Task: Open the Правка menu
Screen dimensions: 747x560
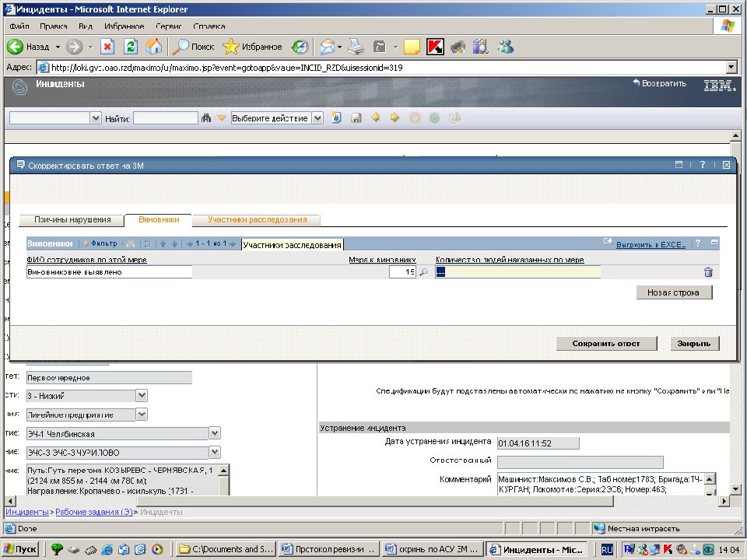Action: (x=54, y=26)
